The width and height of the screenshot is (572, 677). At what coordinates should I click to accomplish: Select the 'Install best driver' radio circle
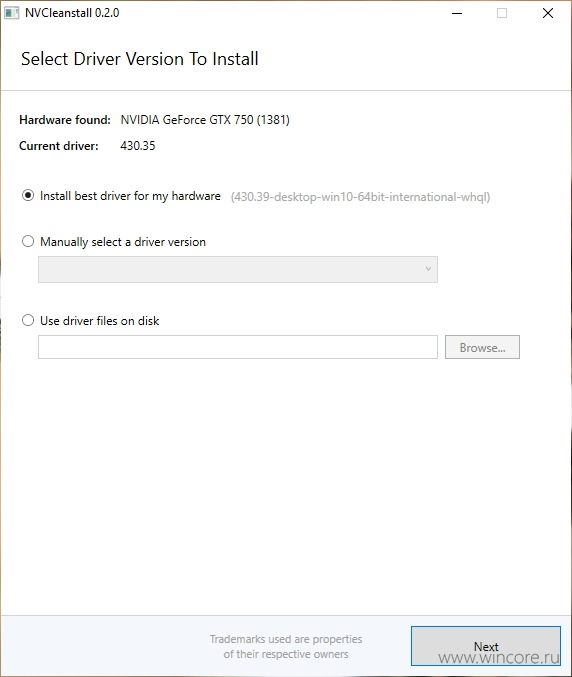click(x=28, y=196)
